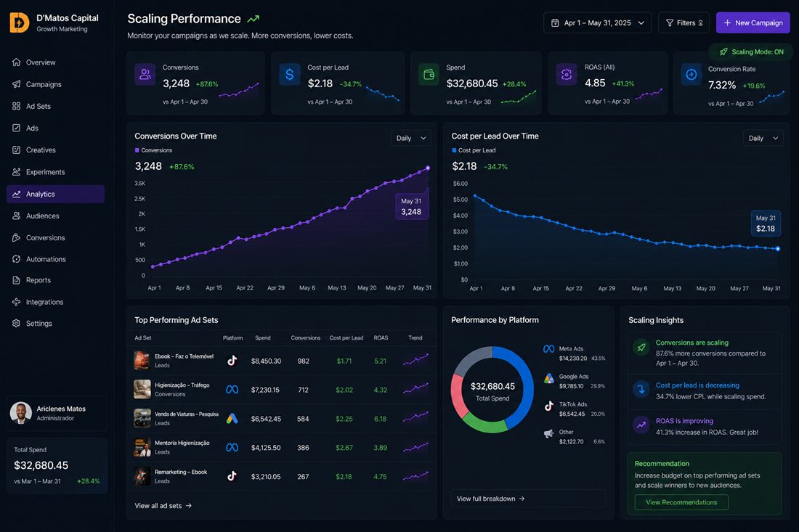
Task: Open Experiments in the sidebar
Action: 55,171
